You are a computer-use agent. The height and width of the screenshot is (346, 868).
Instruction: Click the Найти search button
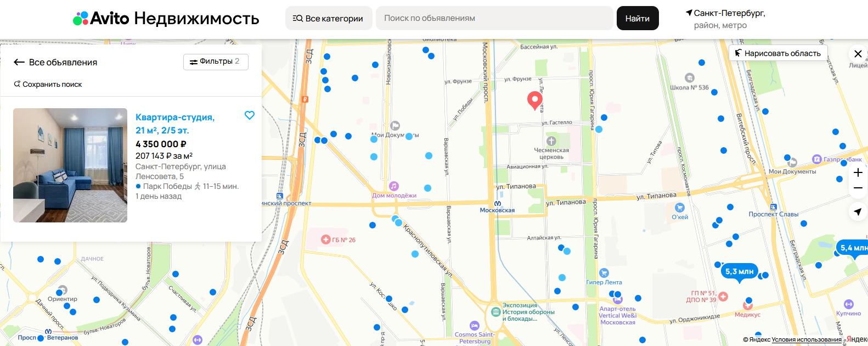tap(638, 18)
